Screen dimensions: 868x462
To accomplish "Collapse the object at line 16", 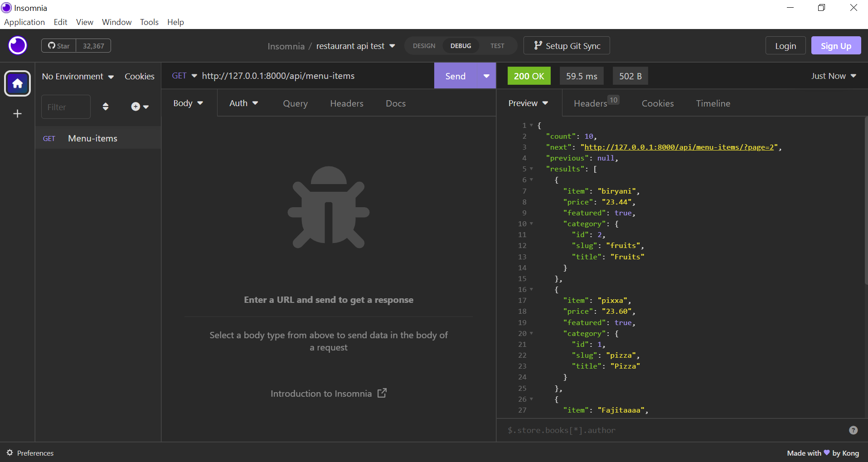I will point(532,289).
